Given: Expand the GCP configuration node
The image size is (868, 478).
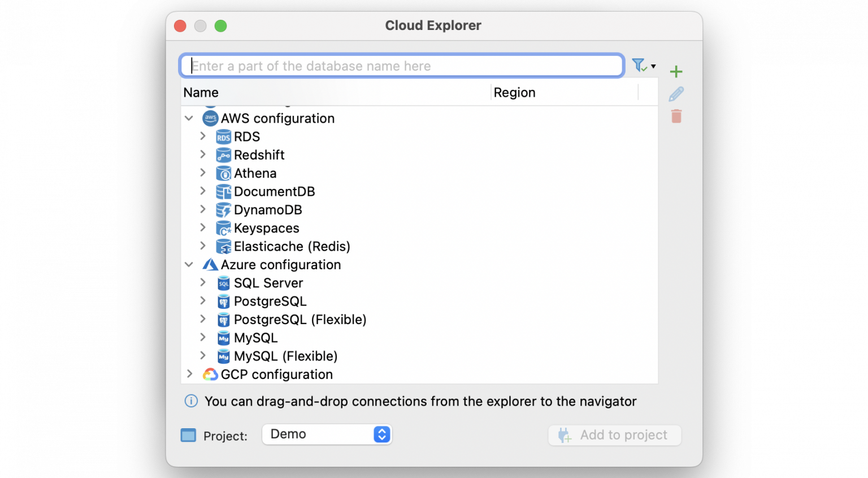Looking at the screenshot, I should [189, 374].
